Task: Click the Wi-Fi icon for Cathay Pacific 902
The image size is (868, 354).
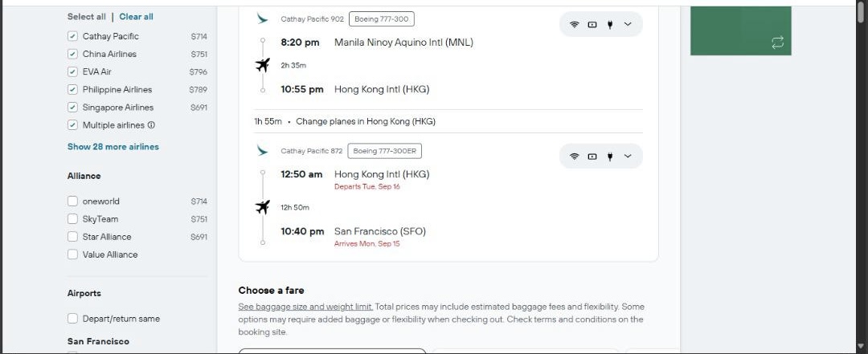Action: point(574,24)
